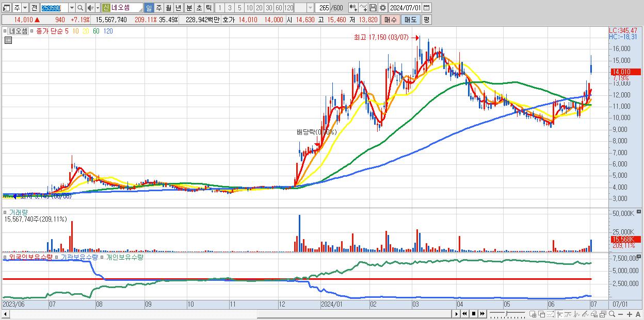This screenshot has width=644, height=320.
Task: Open the chart settings gear icon
Action: (x=382, y=8)
